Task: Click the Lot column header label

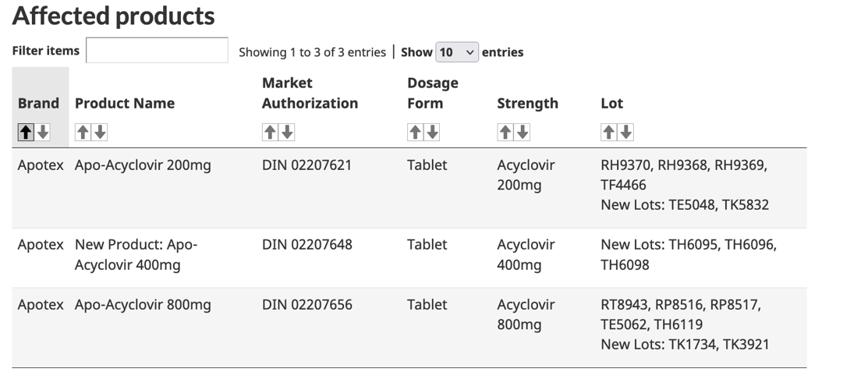Action: point(612,103)
